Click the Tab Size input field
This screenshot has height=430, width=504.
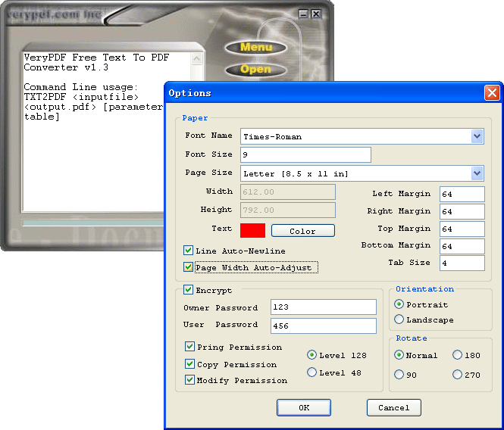tap(462, 263)
